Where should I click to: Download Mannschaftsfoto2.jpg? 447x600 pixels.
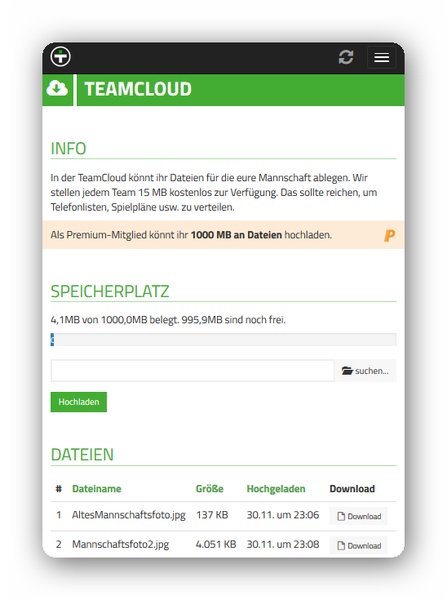pos(359,546)
